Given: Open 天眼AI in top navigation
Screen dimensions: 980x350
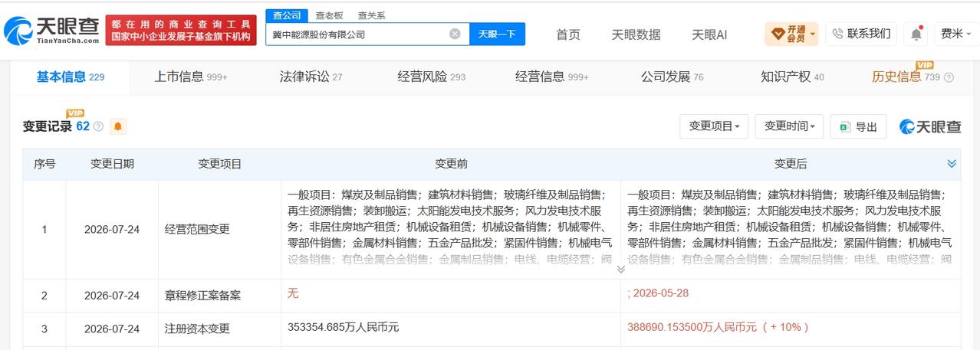Looking at the screenshot, I should 709,34.
